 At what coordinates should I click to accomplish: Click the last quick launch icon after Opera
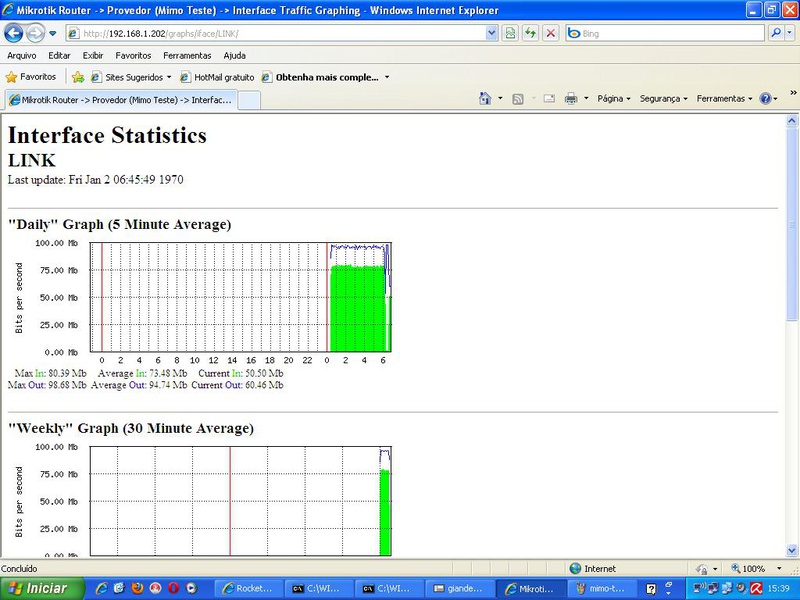(191, 588)
